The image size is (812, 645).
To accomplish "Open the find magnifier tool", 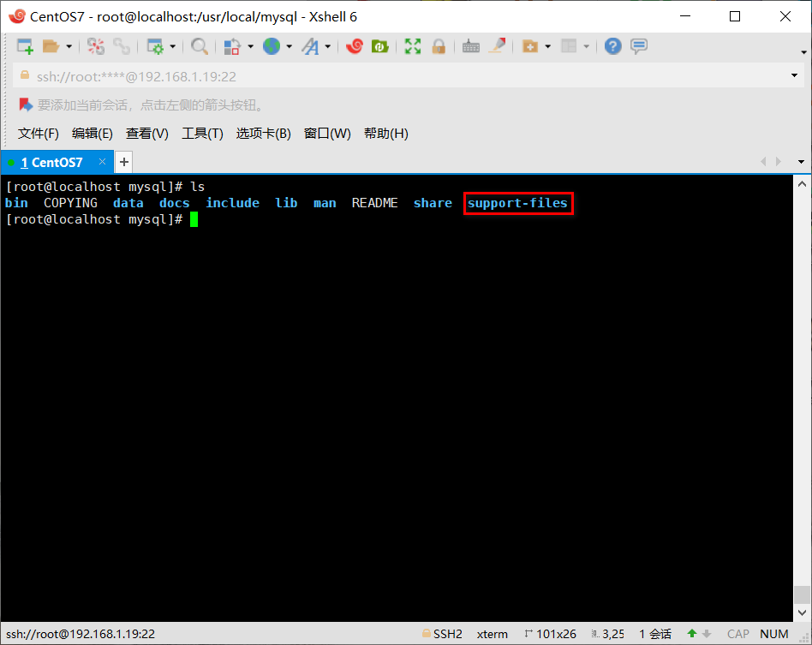I will coord(200,46).
